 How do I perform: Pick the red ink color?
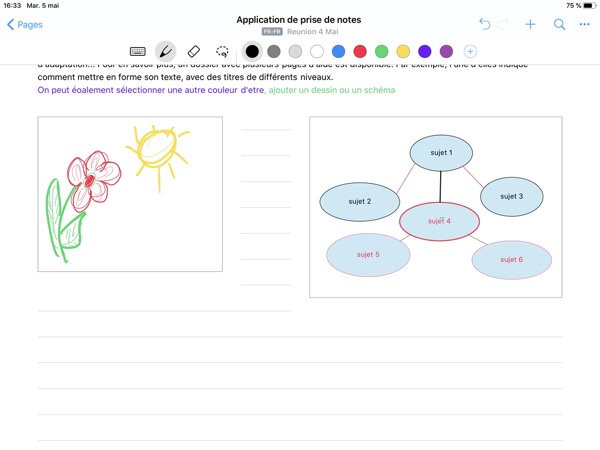click(x=360, y=51)
